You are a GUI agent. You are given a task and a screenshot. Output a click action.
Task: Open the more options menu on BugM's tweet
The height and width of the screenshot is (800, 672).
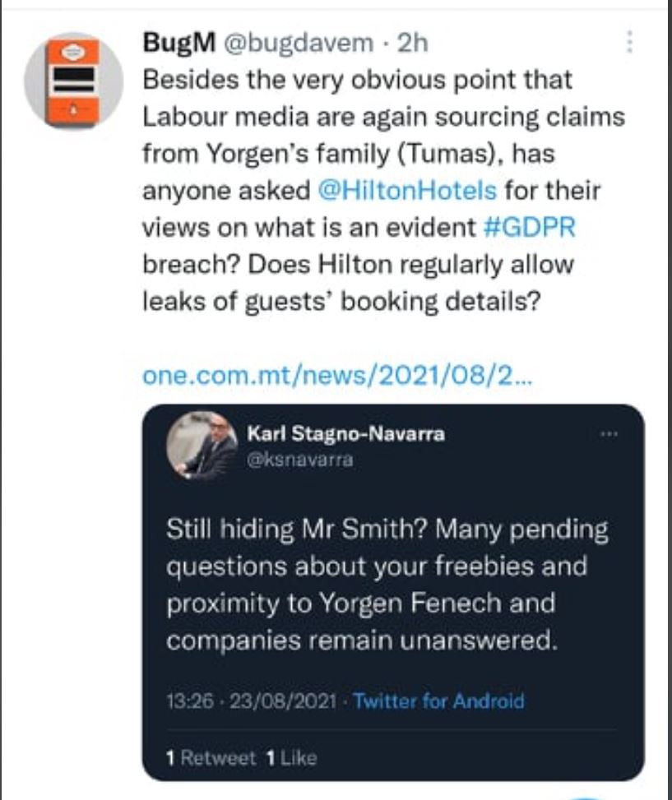pos(630,43)
